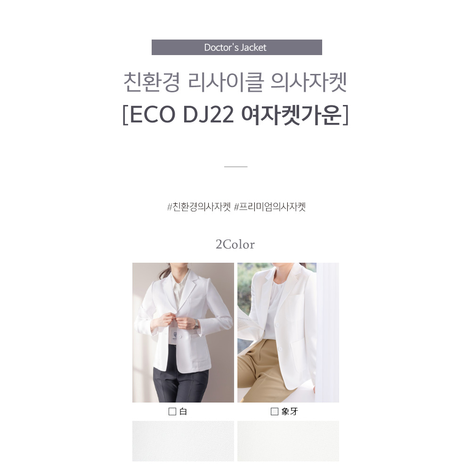Click the #친환경의사자켓 hashtag
This screenshot has height=476, width=471.
[199, 207]
